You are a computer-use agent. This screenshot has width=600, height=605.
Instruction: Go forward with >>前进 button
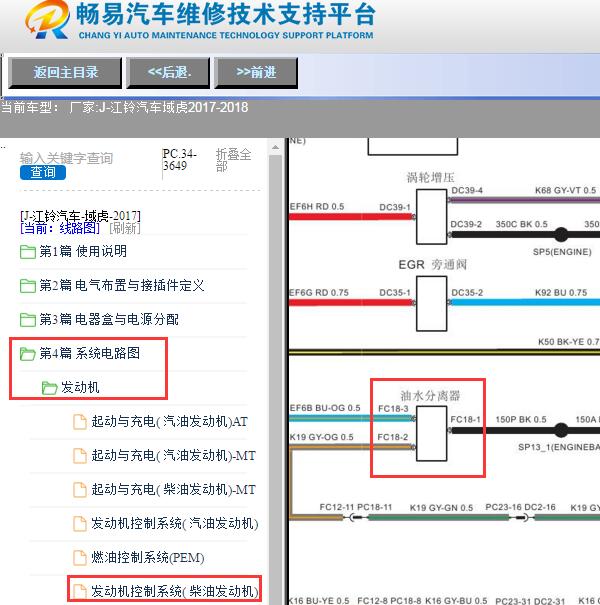[x=256, y=73]
